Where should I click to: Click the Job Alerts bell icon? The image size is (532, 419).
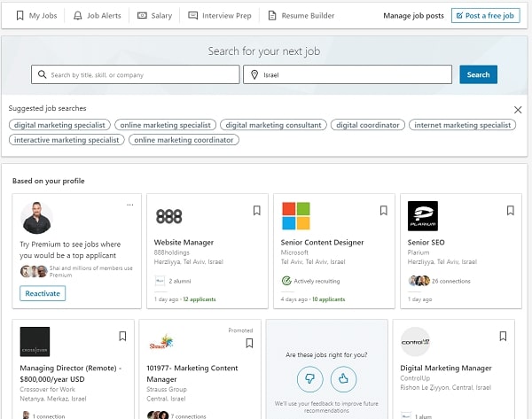point(78,16)
